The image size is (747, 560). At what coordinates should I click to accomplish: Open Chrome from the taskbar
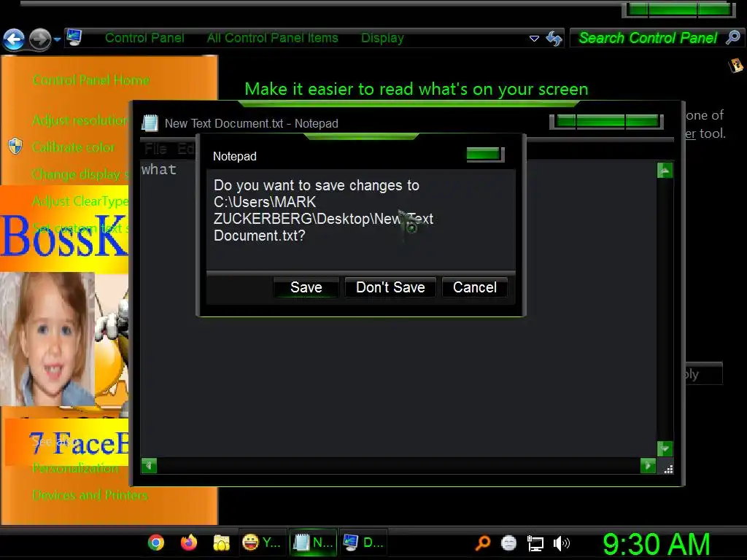pyautogui.click(x=156, y=542)
